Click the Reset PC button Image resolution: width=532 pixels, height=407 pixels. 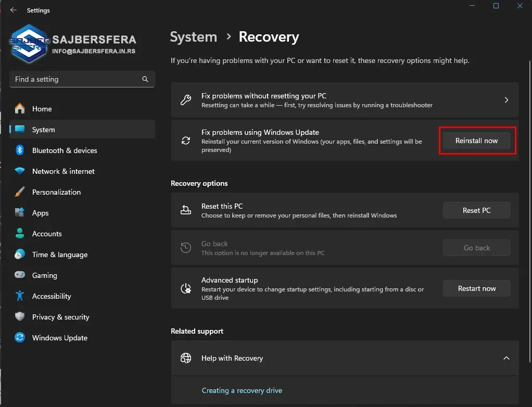point(476,210)
